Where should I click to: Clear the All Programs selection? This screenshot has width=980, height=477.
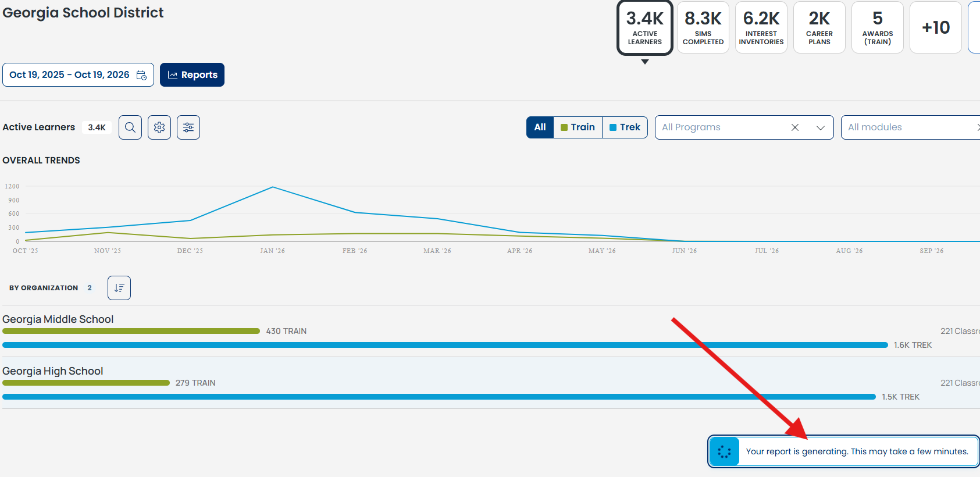point(795,127)
